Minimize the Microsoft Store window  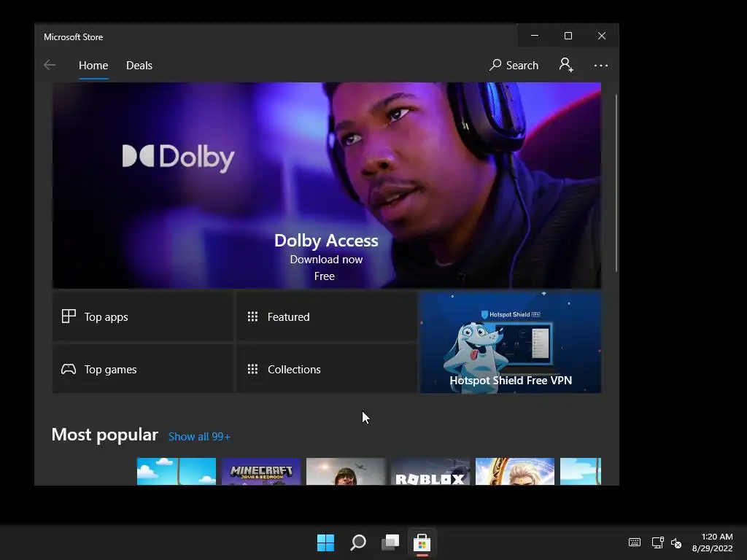pyautogui.click(x=535, y=36)
